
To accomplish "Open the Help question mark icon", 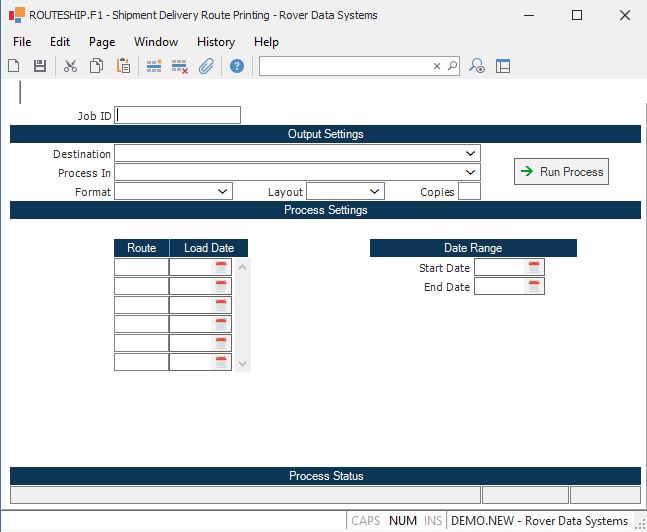I will (237, 66).
